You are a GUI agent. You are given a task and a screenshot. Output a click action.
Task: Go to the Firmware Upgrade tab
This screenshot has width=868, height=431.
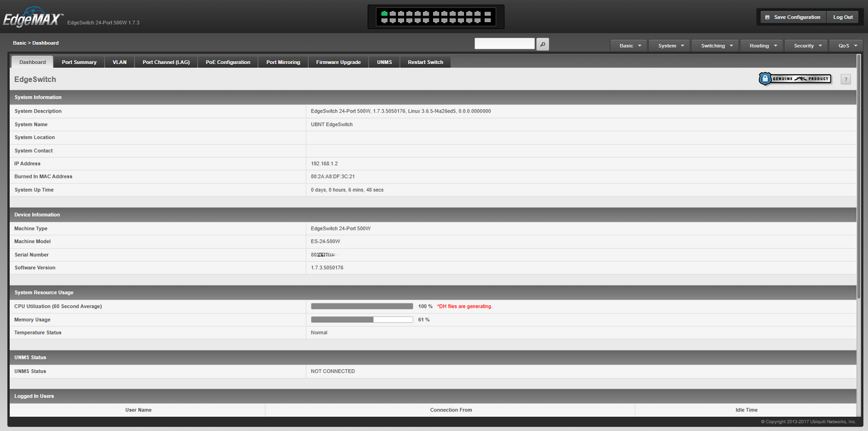point(338,62)
